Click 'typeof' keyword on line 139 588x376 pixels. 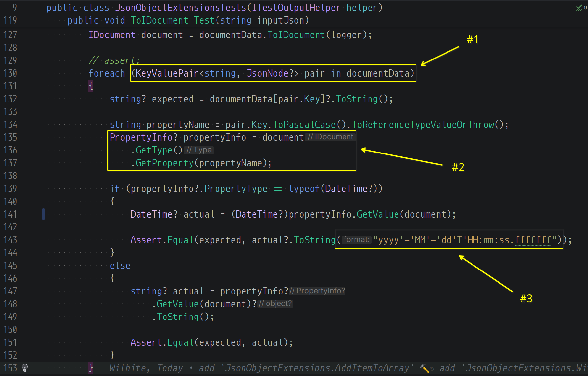tap(304, 189)
